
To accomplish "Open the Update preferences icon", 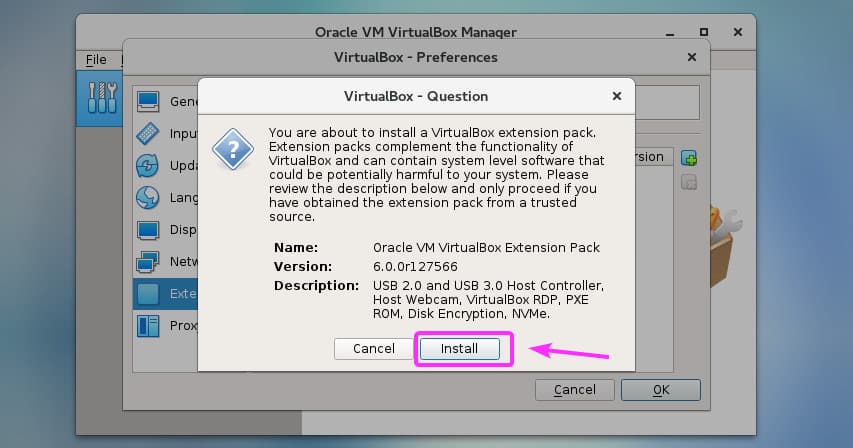I will [x=148, y=166].
